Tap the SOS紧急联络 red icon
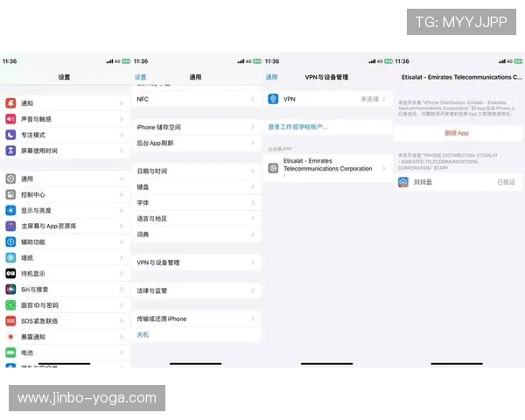Image resolution: width=525 pixels, height=420 pixels. click(x=10, y=321)
